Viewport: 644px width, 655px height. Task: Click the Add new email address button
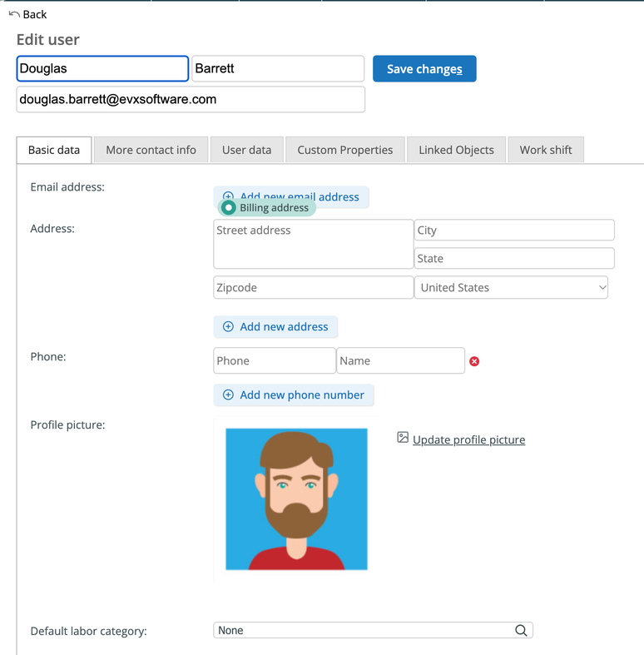pos(291,196)
